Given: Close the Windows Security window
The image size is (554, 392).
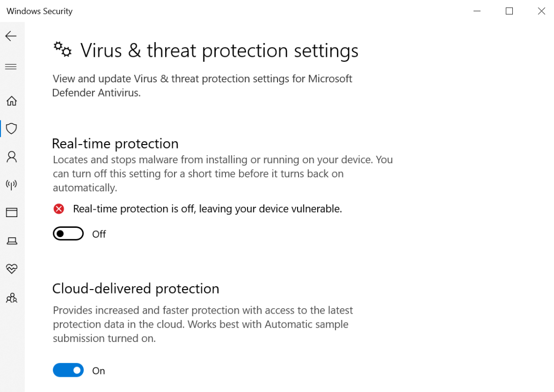Looking at the screenshot, I should tap(541, 11).
